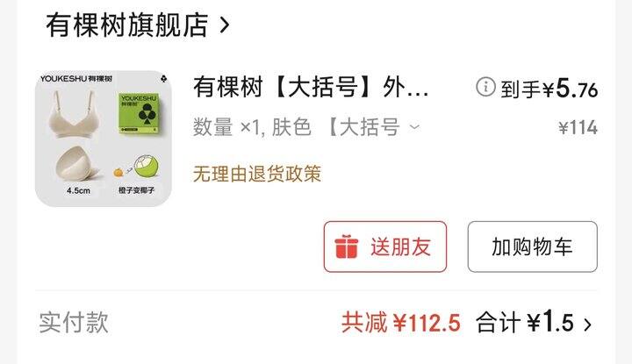Expand the chevron after 合计 ¥1.5
Viewport: 632px width, 364px height.
click(588, 325)
